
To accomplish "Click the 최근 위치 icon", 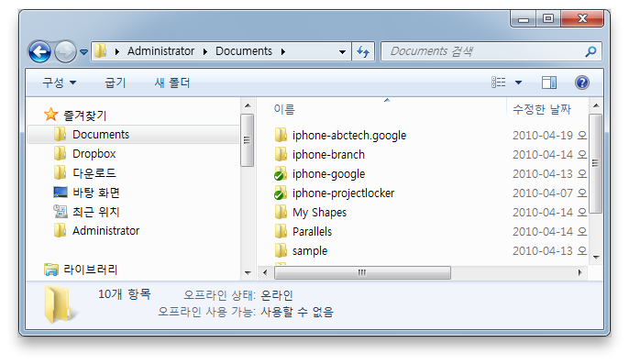I will tap(61, 211).
